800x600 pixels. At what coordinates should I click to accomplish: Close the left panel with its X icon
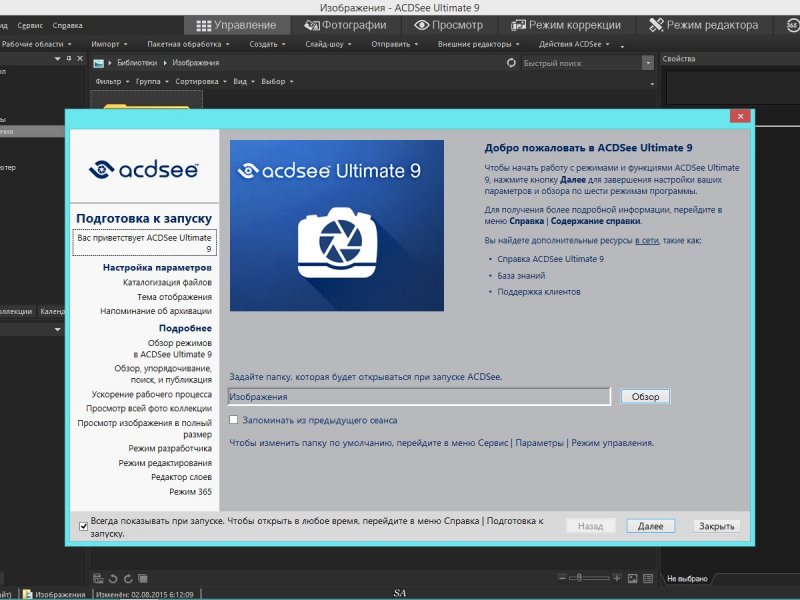click(80, 59)
